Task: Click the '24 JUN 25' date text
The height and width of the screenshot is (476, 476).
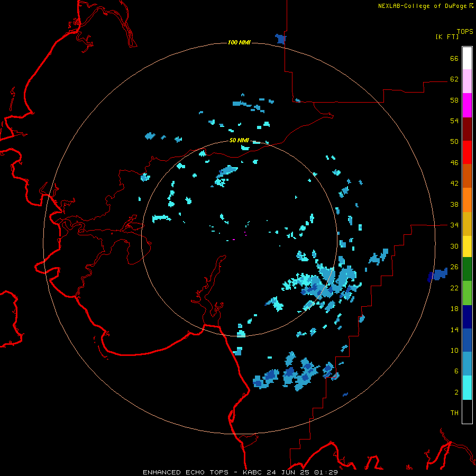Action: coord(289,472)
